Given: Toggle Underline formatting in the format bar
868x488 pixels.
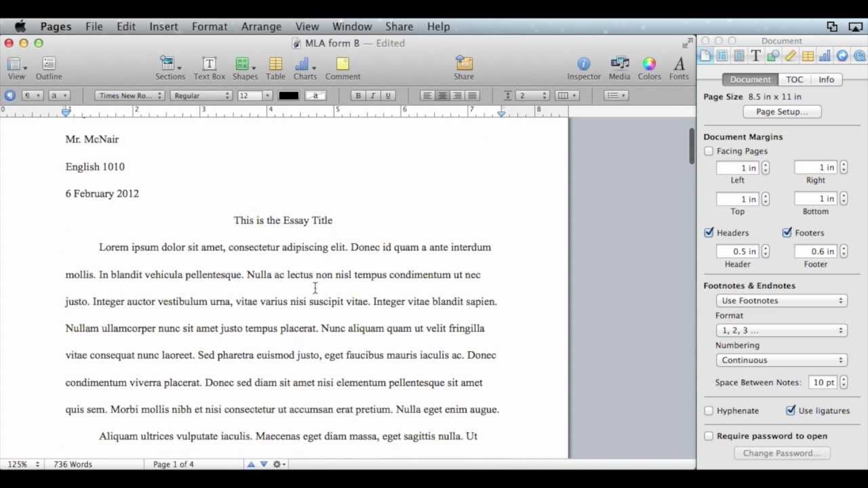Looking at the screenshot, I should [388, 96].
